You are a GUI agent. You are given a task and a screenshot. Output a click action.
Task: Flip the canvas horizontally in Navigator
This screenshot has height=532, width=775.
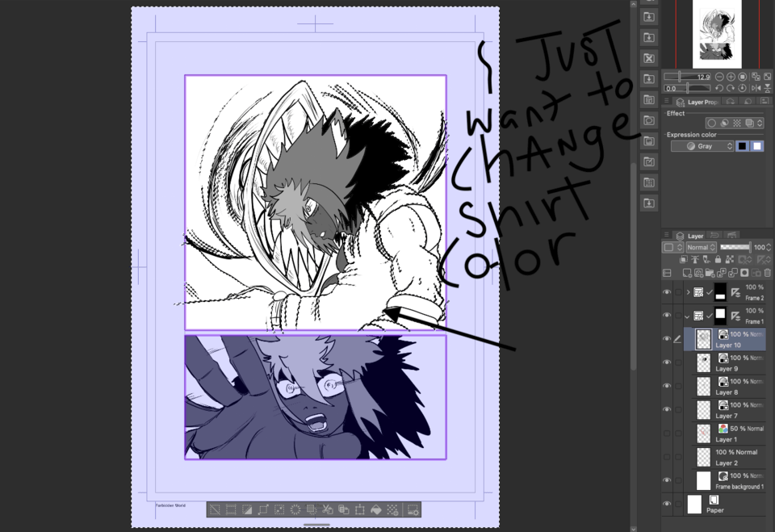pos(756,88)
